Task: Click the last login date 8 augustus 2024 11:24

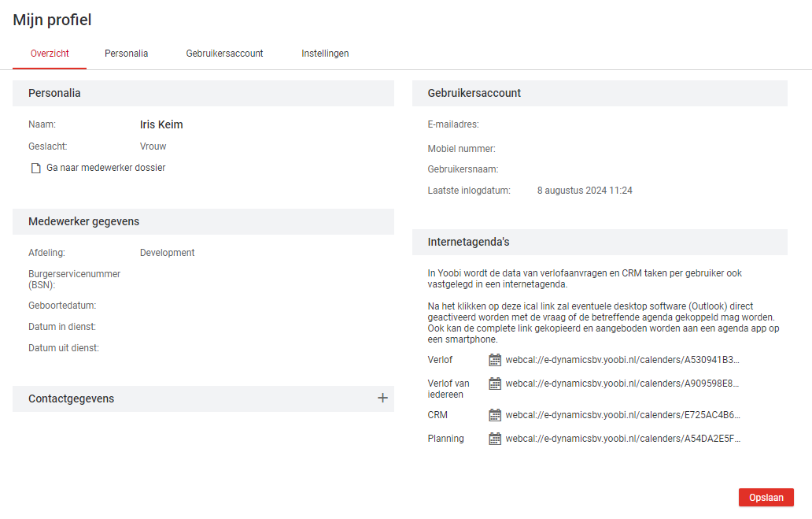Action: tap(585, 191)
